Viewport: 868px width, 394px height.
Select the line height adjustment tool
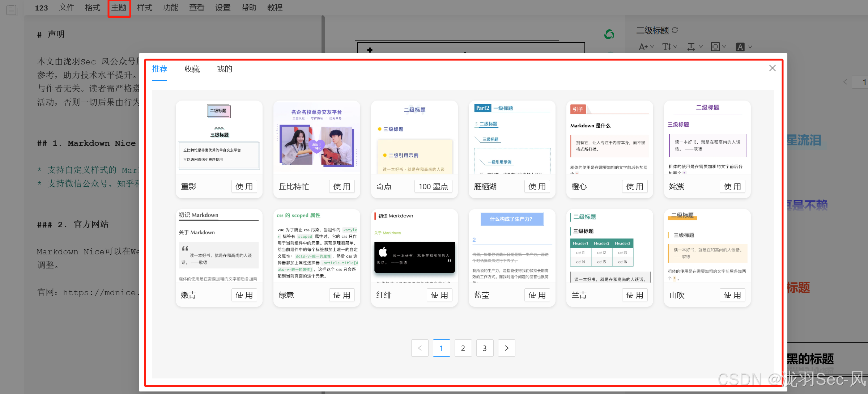click(667, 47)
